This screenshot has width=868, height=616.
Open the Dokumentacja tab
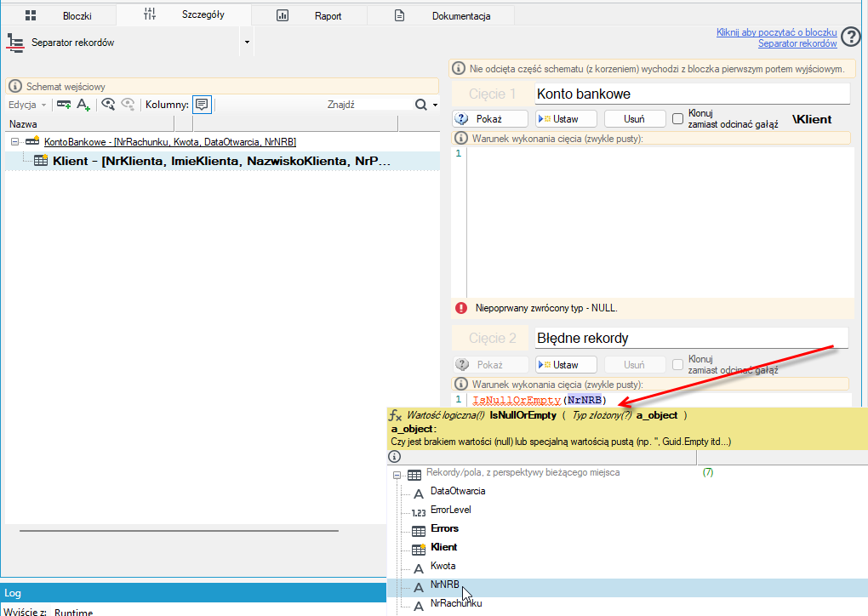pos(441,15)
